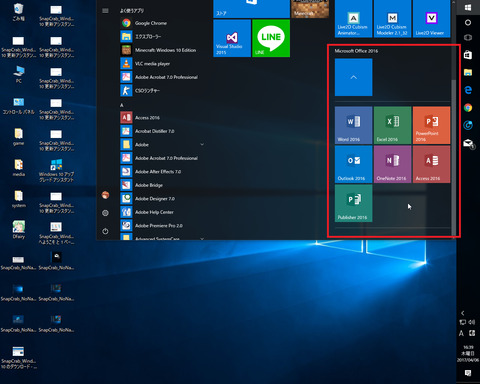Click the Access 2016 tile in Office group
The width and height of the screenshot is (480, 384).
(431, 164)
